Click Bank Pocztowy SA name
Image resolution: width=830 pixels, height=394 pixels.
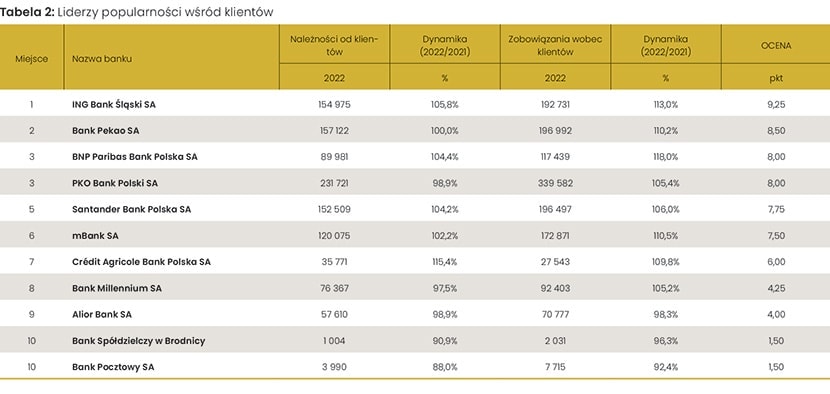[x=113, y=367]
